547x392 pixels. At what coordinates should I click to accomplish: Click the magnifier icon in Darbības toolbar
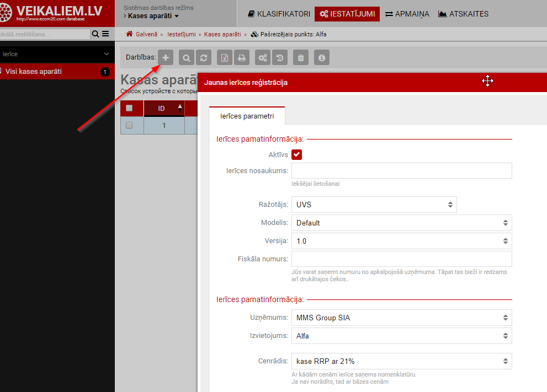(187, 57)
